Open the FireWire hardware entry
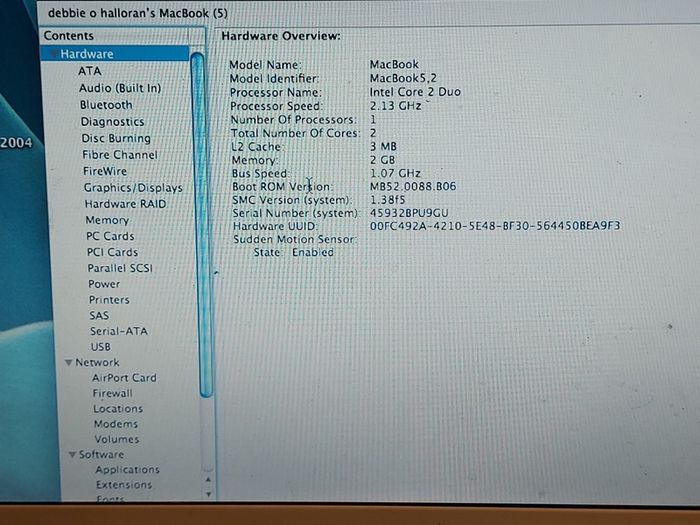The width and height of the screenshot is (700, 525). point(104,171)
